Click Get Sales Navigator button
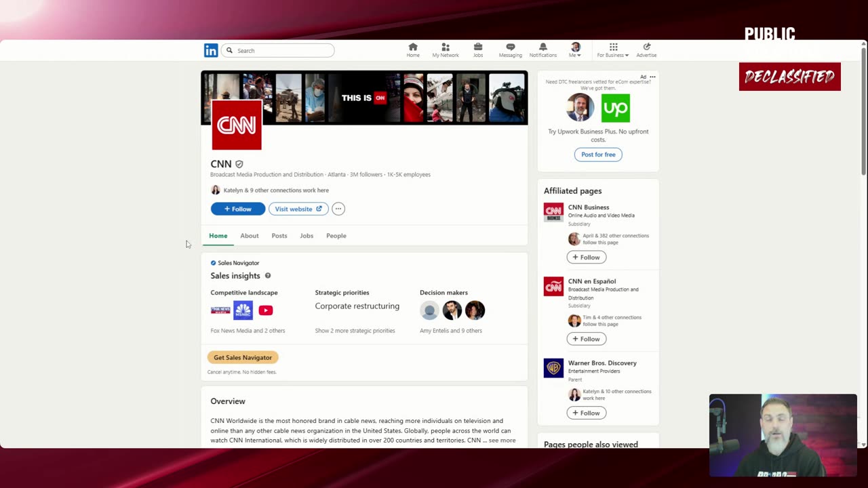This screenshot has height=488, width=868. click(x=243, y=357)
